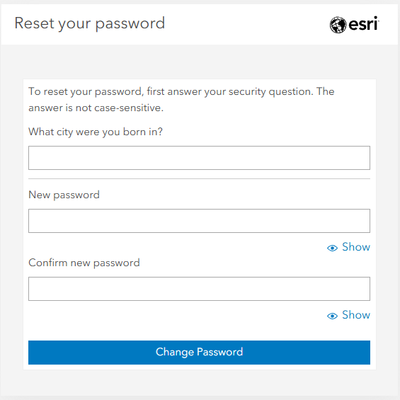Click the instruction text about security question
The width and height of the screenshot is (400, 400).
click(x=181, y=99)
